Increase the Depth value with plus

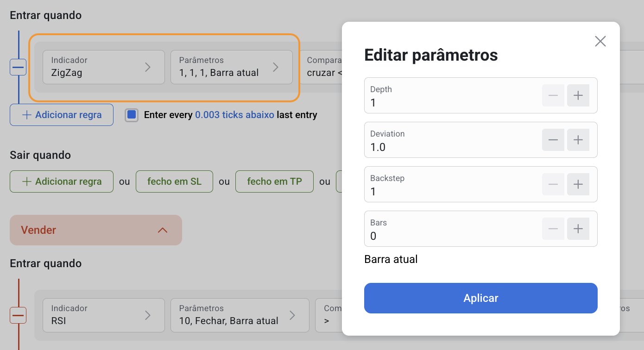(x=578, y=95)
